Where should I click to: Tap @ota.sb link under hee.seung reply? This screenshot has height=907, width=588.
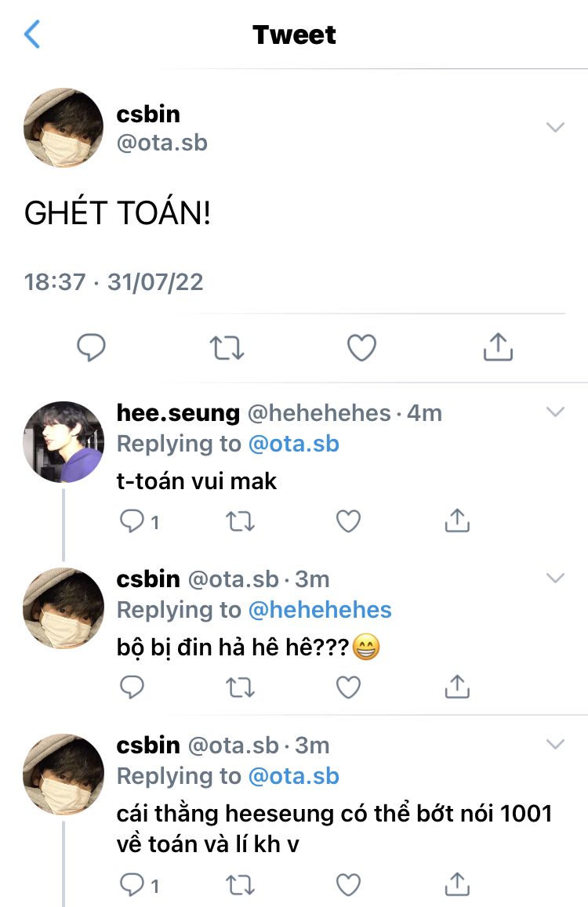(293, 444)
